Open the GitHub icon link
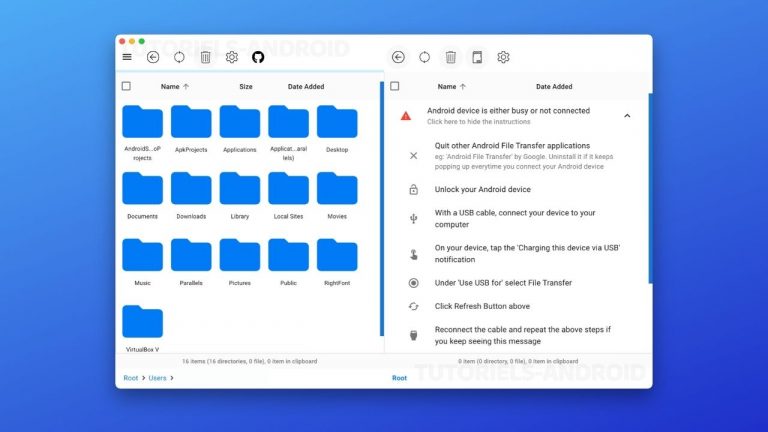Viewport: 768px width, 432px height. pyautogui.click(x=258, y=57)
